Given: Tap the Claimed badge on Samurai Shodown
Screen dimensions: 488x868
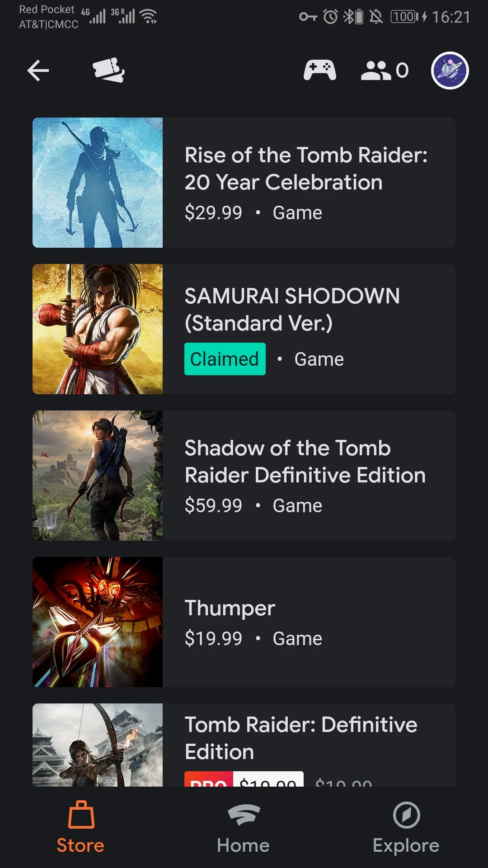Looking at the screenshot, I should tap(225, 359).
